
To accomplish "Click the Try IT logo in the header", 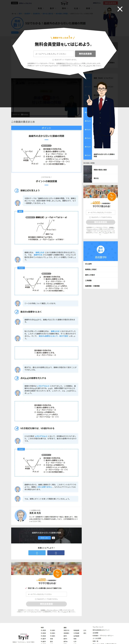I will tap(64, 3).
